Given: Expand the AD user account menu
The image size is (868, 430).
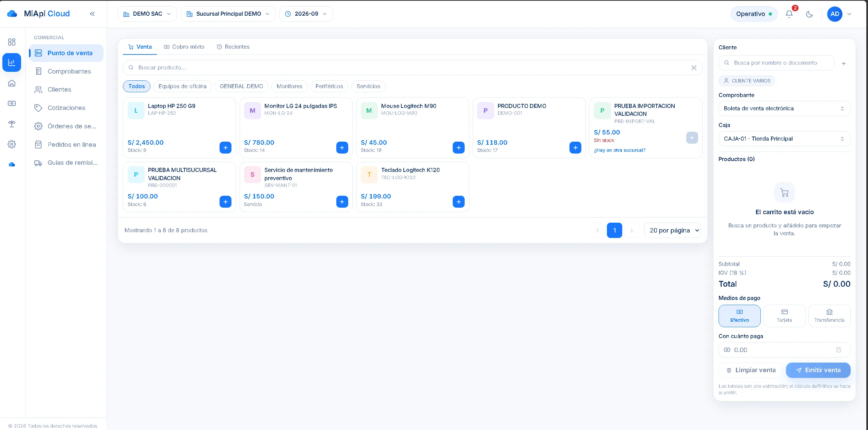Looking at the screenshot, I should pyautogui.click(x=839, y=14).
